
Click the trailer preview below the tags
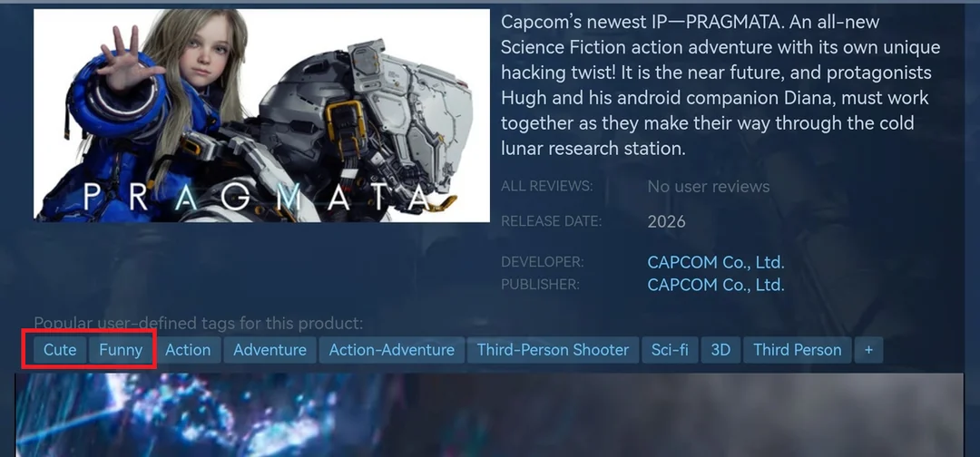[489, 415]
